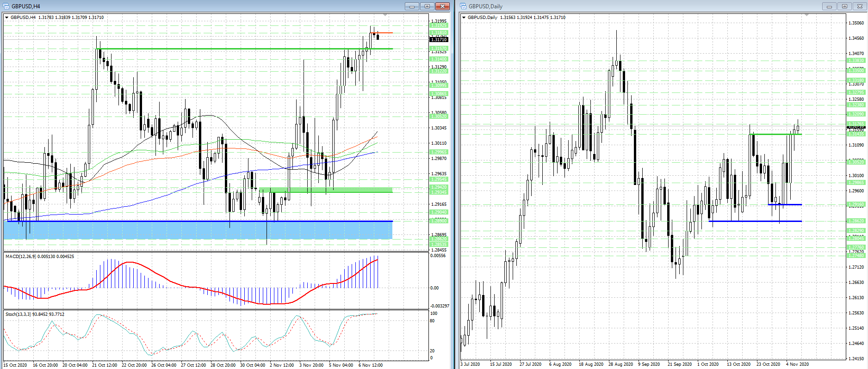Image resolution: width=868 pixels, height=369 pixels.
Task: Click the 1.29545 level label on H4 price scale
Action: coord(439,179)
